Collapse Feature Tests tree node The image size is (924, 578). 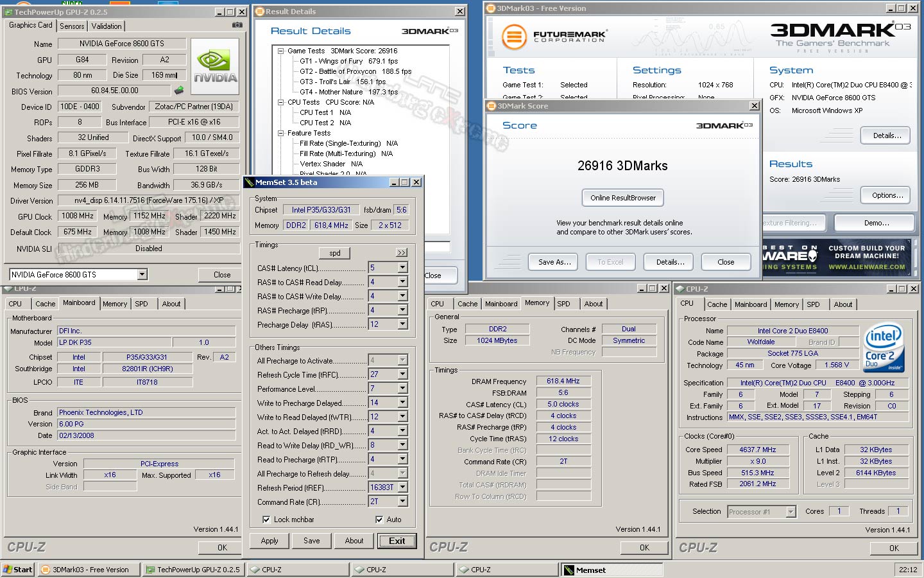[281, 133]
